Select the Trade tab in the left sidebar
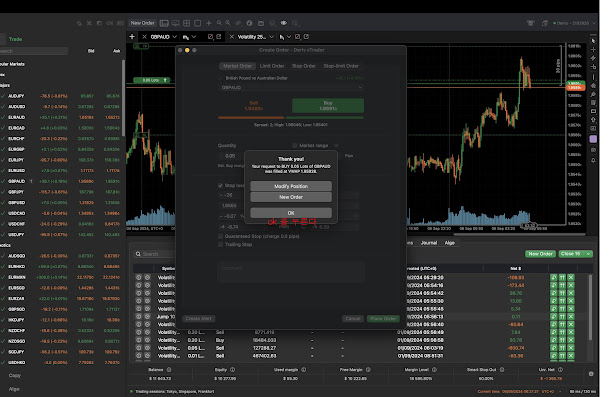This screenshot has height=397, width=615. [x=15, y=39]
